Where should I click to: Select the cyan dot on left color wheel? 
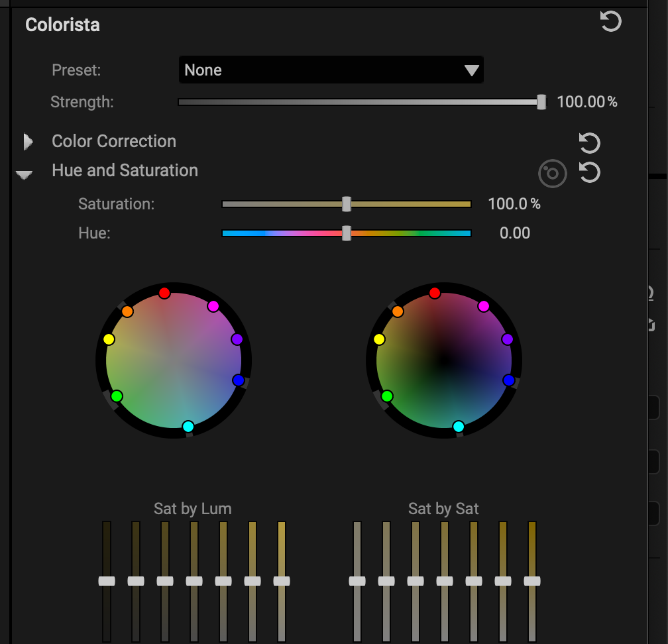point(188,426)
